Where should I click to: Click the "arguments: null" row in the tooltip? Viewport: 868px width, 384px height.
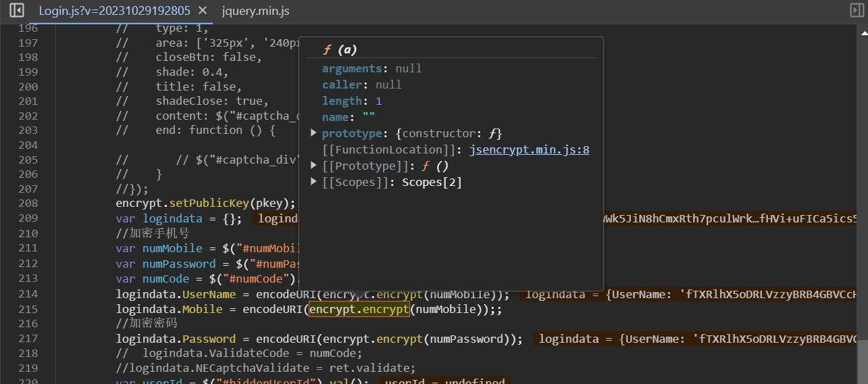pyautogui.click(x=372, y=68)
